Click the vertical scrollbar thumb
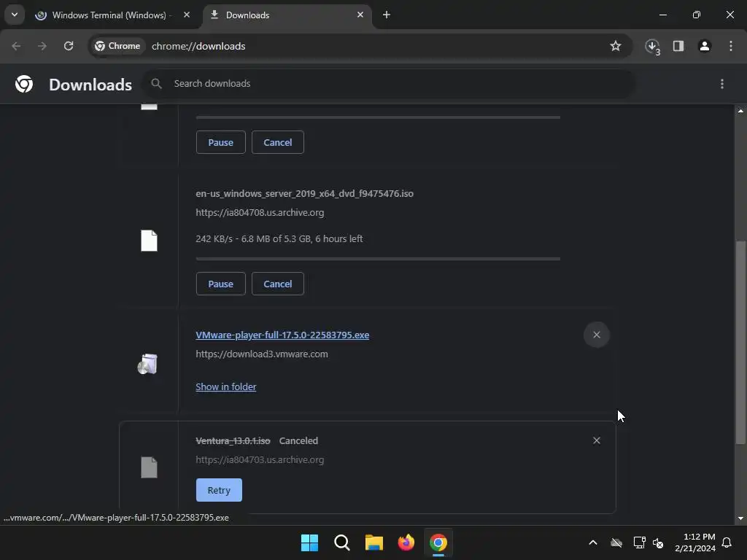The height and width of the screenshot is (560, 747). [740, 343]
